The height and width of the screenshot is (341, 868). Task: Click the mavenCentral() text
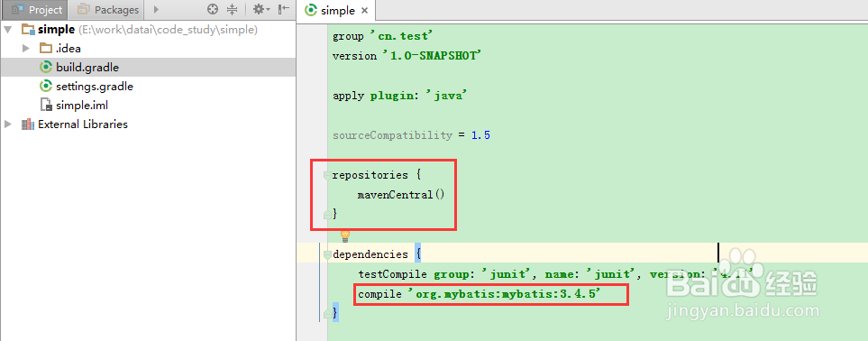pyautogui.click(x=401, y=195)
